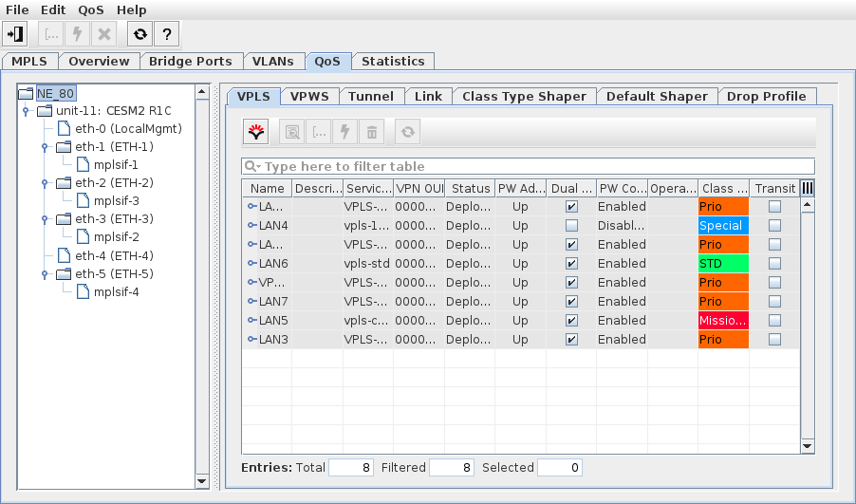Collapse the eth-5 (ETH-5) tree node
This screenshot has height=504, width=856.
pos(44,274)
